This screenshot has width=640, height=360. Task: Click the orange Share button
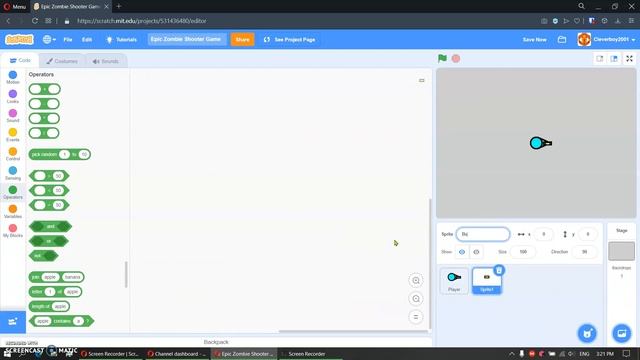pyautogui.click(x=242, y=40)
